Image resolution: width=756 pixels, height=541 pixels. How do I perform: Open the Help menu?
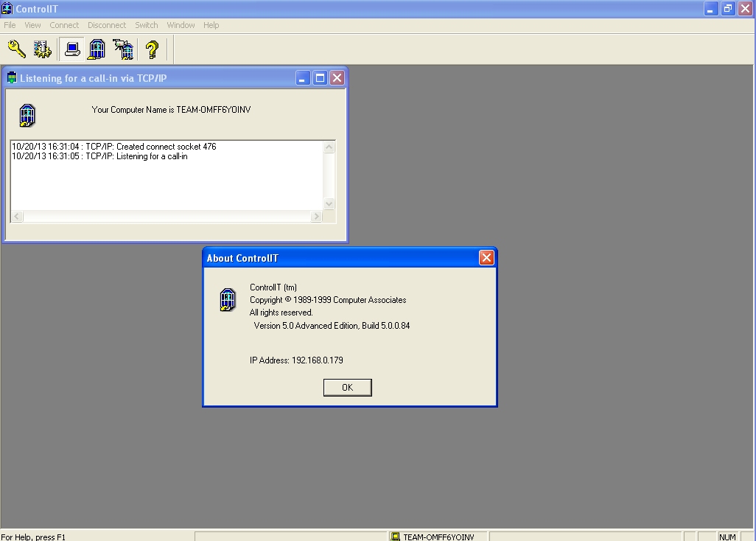(211, 25)
